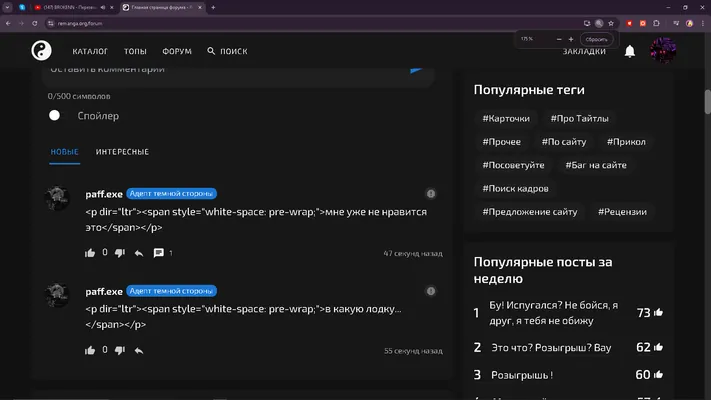Click the Адепт темной стороны badge on second comment
Viewport: 711px width, 400px height.
(x=171, y=291)
